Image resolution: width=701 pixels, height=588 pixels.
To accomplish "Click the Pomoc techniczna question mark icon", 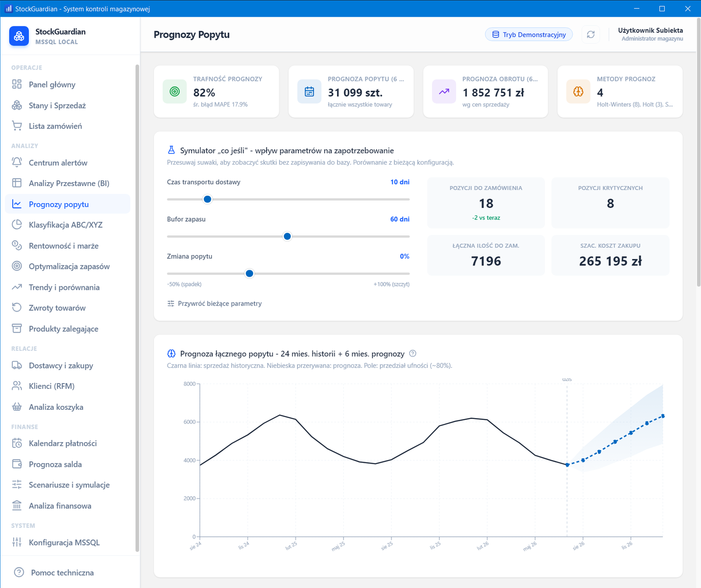I will (x=19, y=572).
